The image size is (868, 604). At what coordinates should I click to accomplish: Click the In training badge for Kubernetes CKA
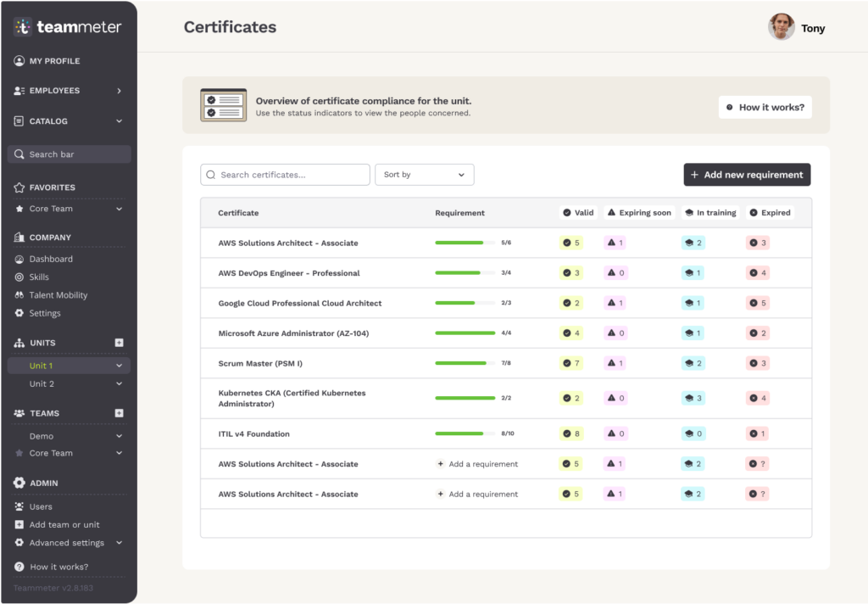693,398
